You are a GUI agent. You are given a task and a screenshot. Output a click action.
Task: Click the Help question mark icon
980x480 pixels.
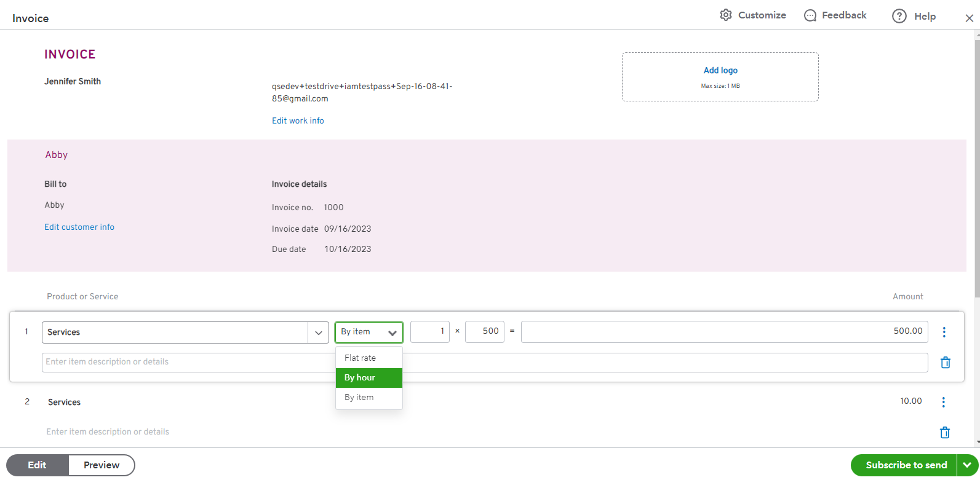pos(899,17)
